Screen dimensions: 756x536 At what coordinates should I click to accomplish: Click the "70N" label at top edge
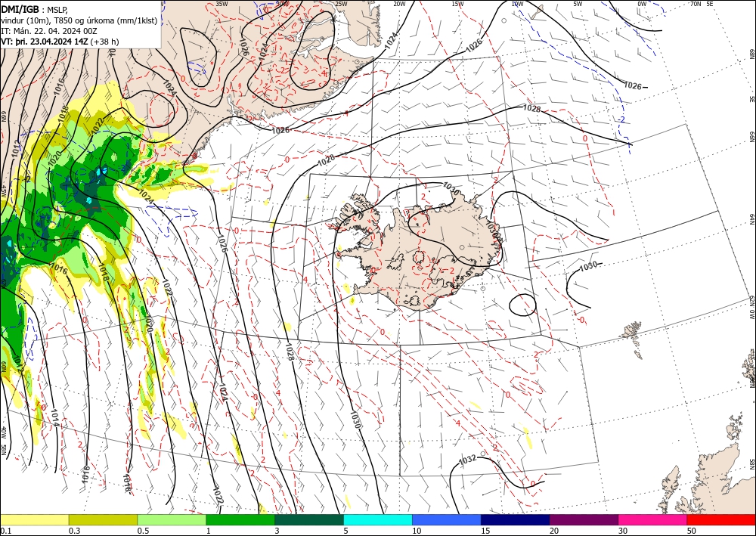pos(696,4)
